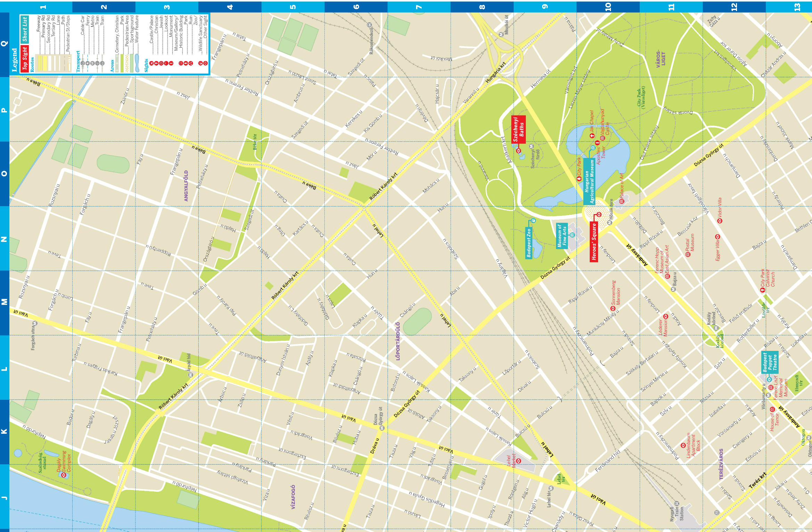Click the Water Feature swatch in legend
This screenshot has height=532, width=812.
click(137, 63)
